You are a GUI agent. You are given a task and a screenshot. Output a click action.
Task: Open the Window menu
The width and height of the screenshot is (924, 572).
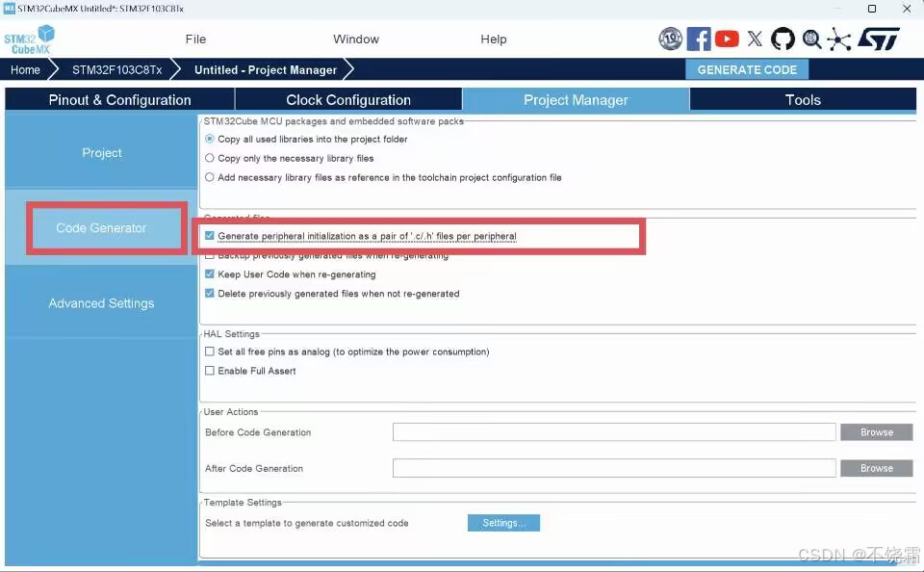click(356, 39)
